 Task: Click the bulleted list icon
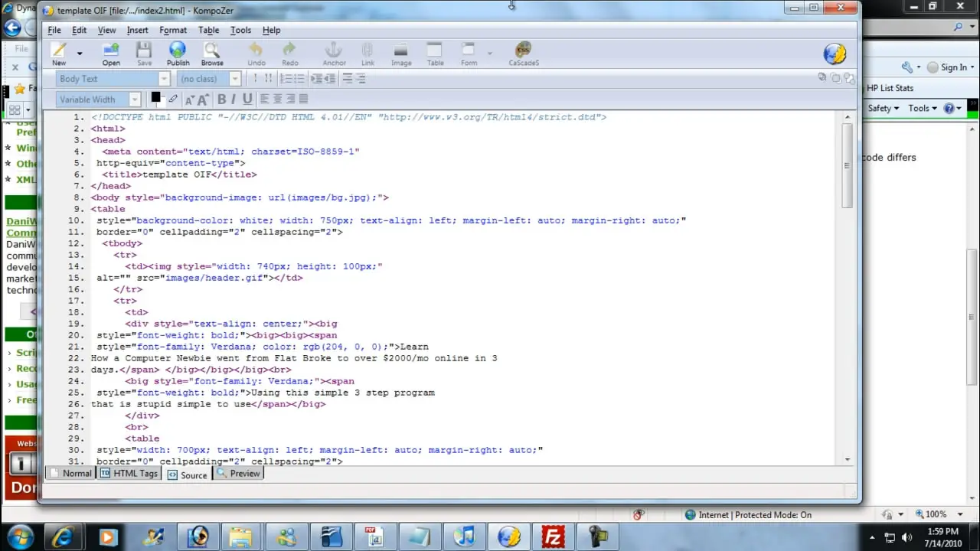click(299, 79)
